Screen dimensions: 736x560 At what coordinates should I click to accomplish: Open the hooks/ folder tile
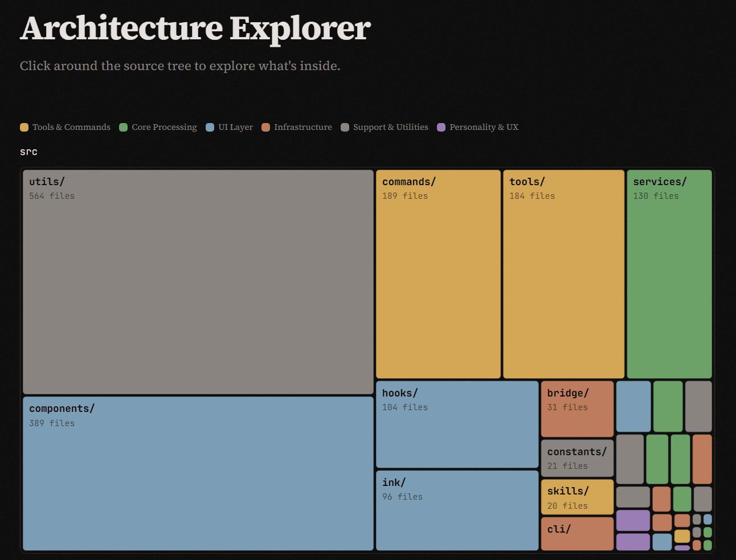pos(457,424)
